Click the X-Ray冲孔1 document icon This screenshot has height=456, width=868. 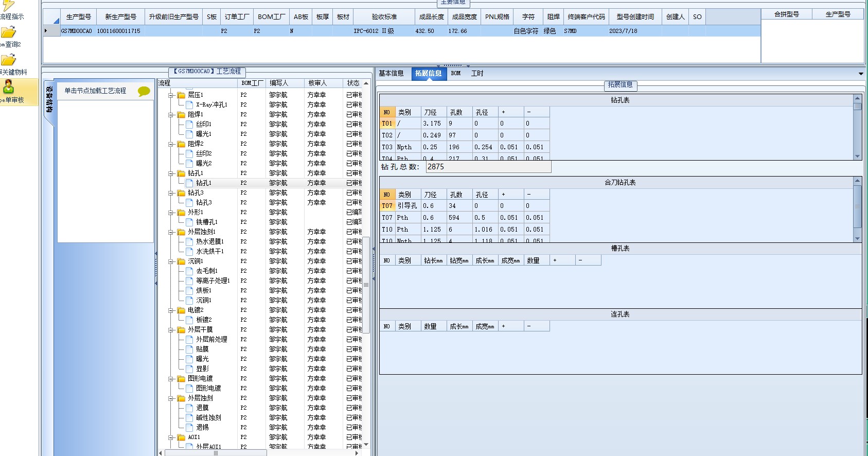(x=189, y=104)
